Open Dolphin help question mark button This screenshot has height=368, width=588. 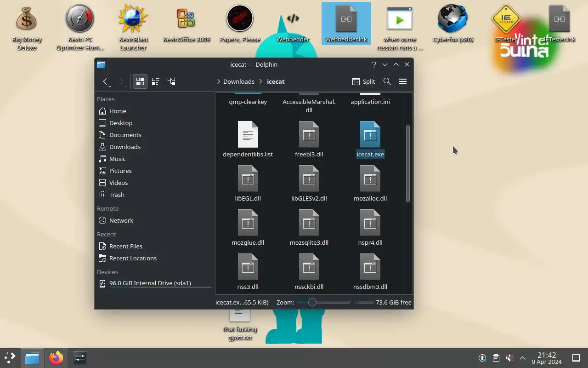pos(374,65)
